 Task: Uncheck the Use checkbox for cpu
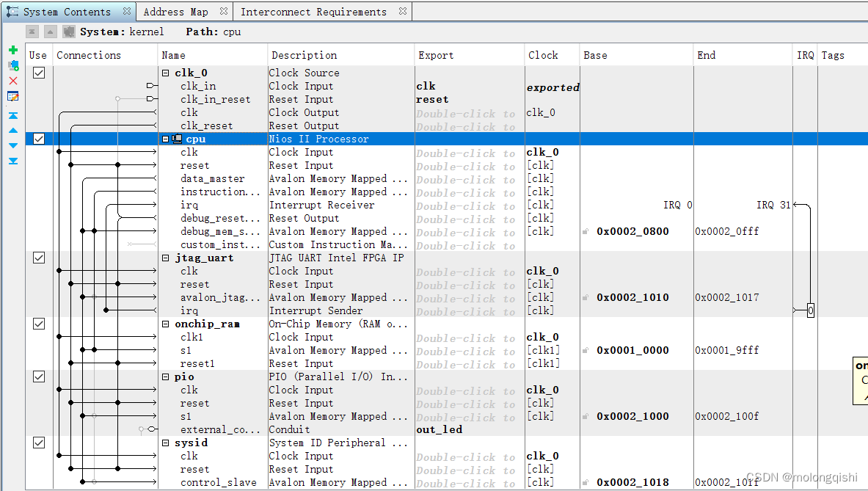click(x=39, y=139)
